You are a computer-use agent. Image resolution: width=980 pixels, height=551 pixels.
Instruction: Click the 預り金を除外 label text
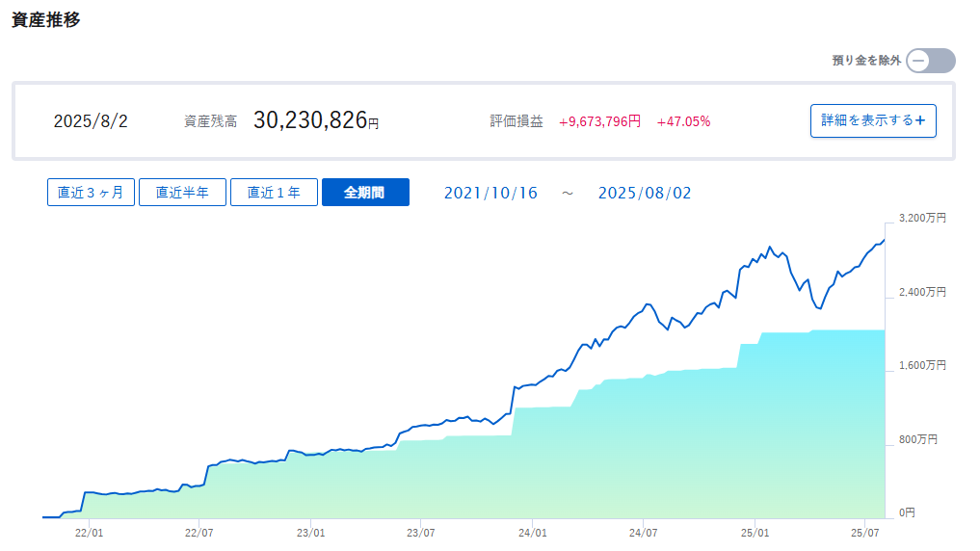click(x=866, y=61)
